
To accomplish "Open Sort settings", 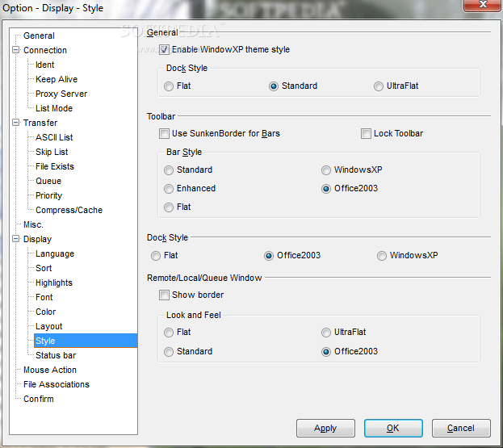I will (44, 268).
